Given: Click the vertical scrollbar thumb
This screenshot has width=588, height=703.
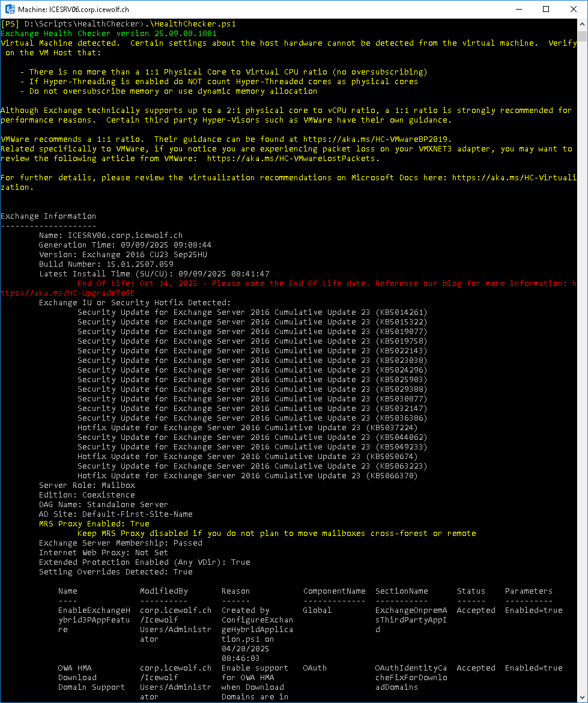Looking at the screenshot, I should coord(582,36).
